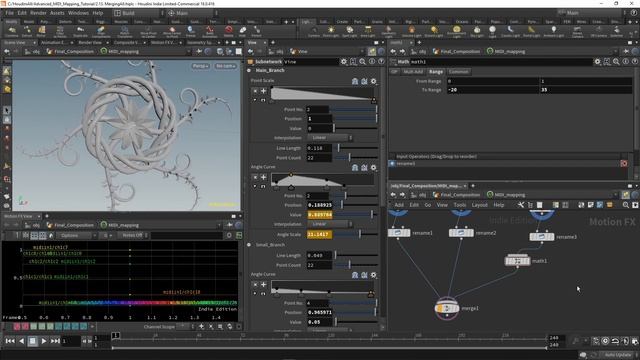Select the Common tab in math1 parameters
This screenshot has width=640, height=360.
tap(458, 71)
